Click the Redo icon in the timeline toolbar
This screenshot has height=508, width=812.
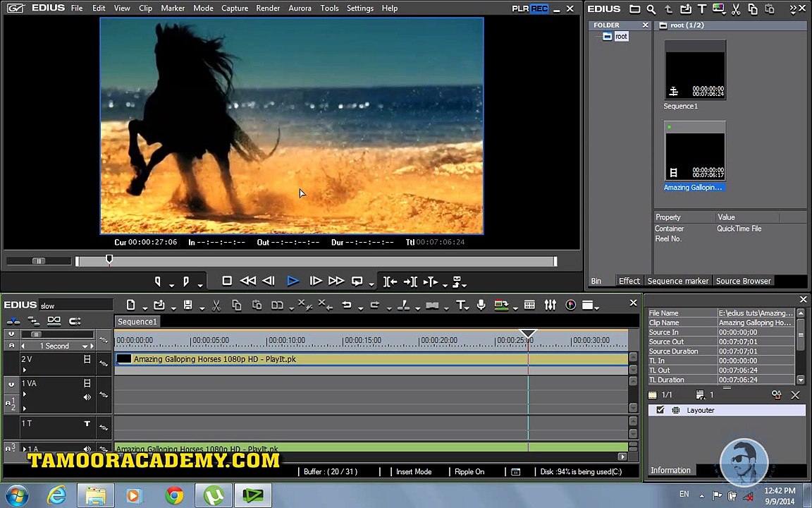click(x=375, y=306)
